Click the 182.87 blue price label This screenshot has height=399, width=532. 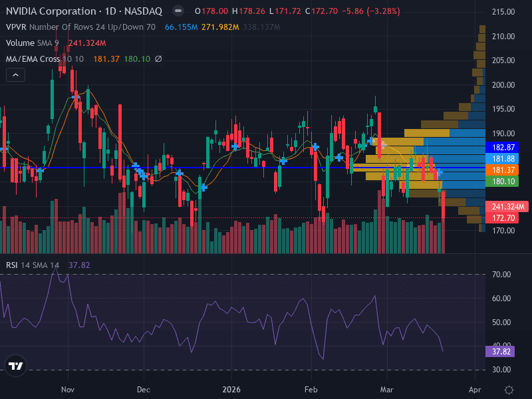(x=503, y=148)
